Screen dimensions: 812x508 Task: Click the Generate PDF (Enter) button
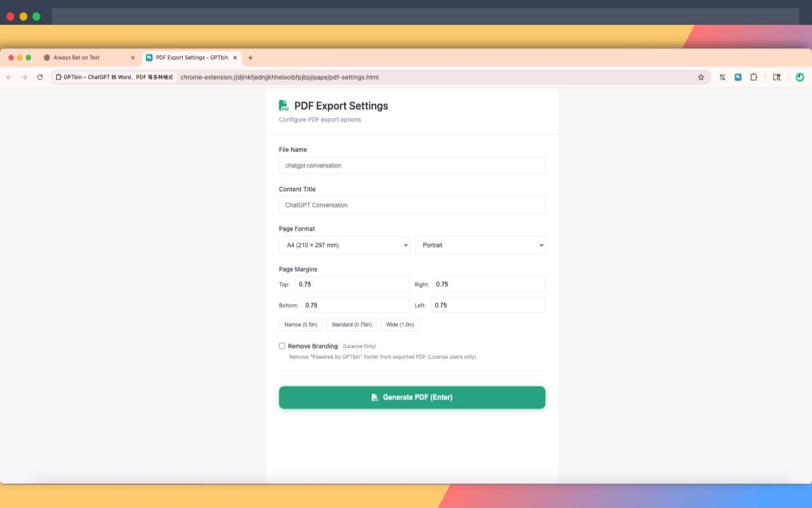412,398
